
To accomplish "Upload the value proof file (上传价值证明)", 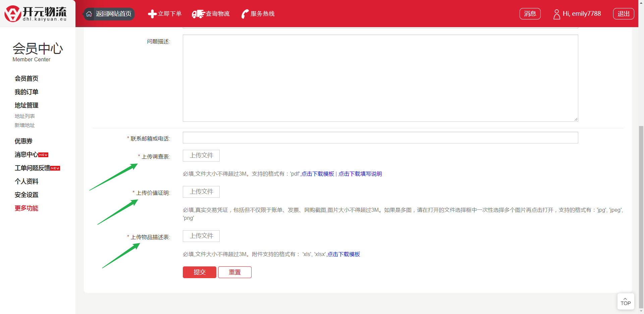I will pyautogui.click(x=201, y=192).
